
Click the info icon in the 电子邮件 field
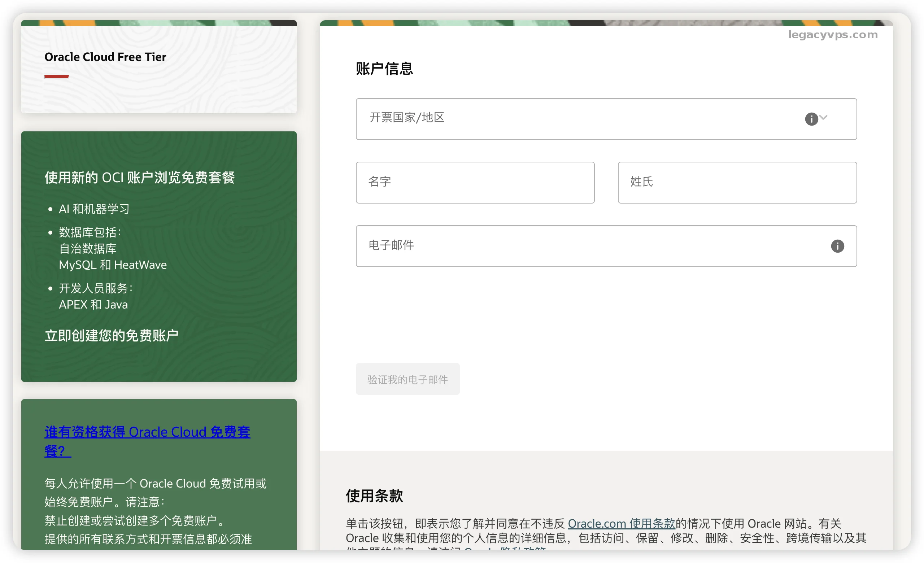pyautogui.click(x=837, y=246)
